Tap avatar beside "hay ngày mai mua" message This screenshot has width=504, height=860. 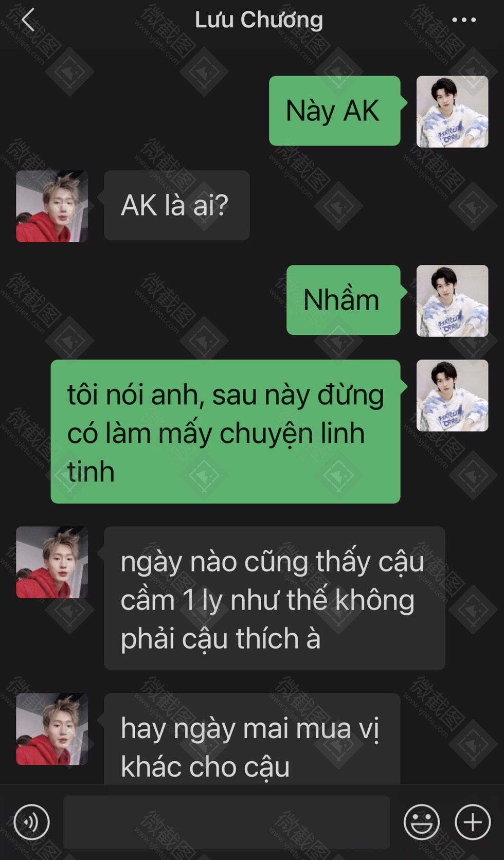52,729
